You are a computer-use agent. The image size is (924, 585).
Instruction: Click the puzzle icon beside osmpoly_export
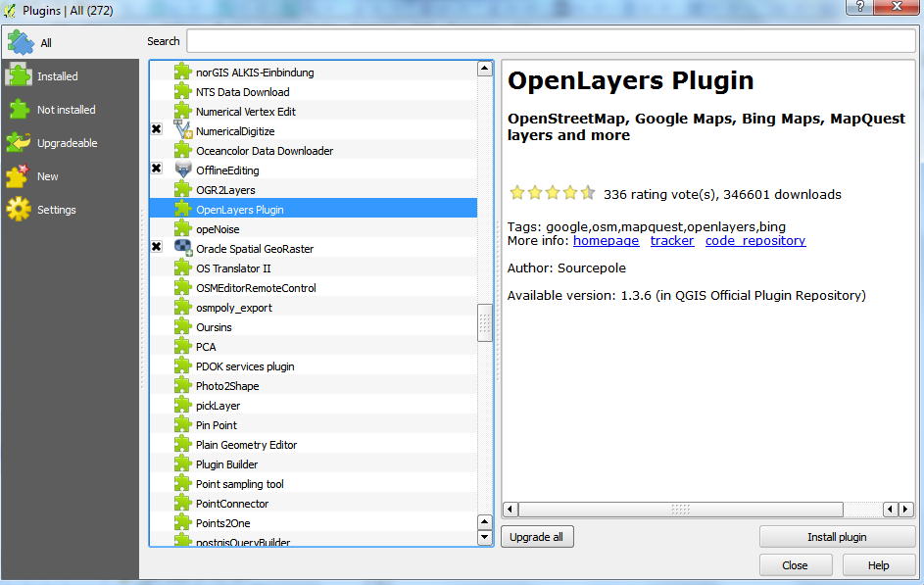click(183, 307)
